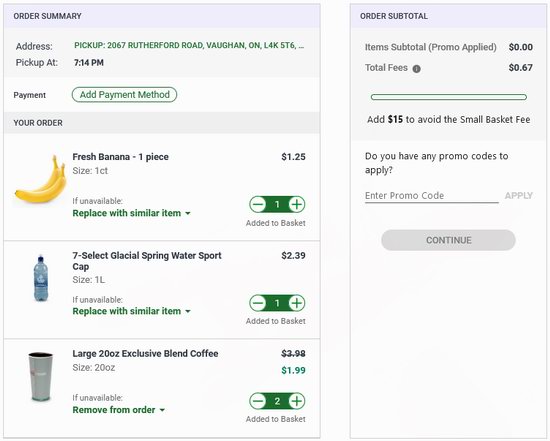
Task: Add one more Glacial Spring Water bottle
Action: [x=297, y=303]
